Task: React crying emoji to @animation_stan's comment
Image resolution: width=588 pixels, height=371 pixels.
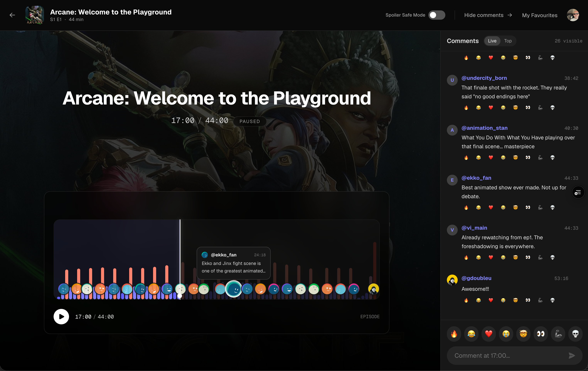Action: coord(503,158)
